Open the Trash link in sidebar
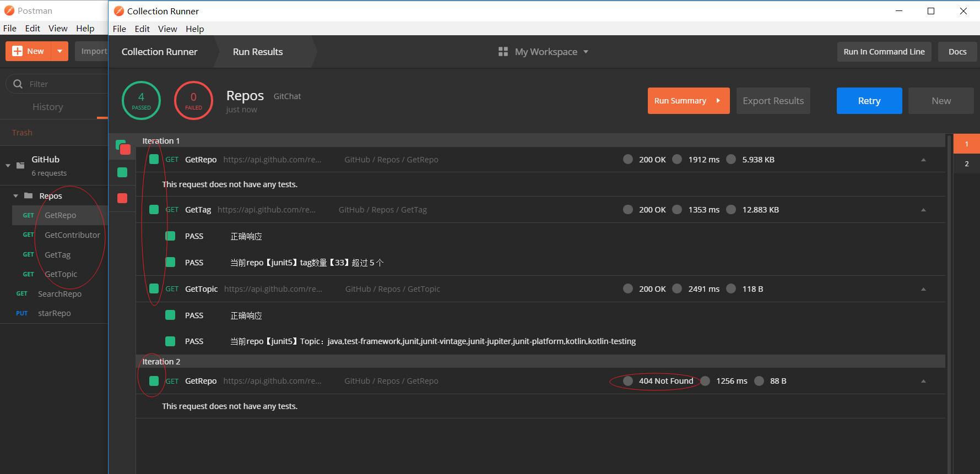The height and width of the screenshot is (474, 980). [22, 133]
